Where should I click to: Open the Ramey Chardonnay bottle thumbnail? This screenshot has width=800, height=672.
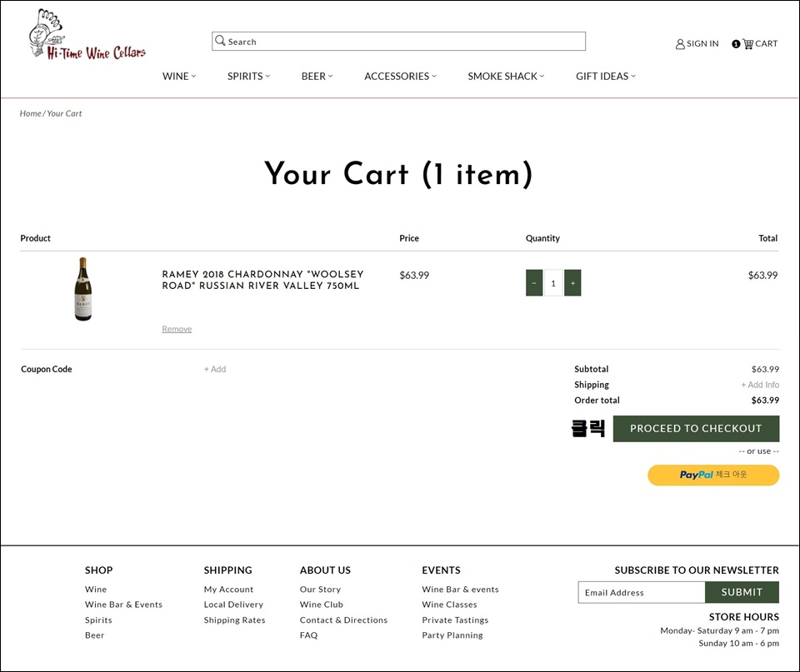click(x=83, y=289)
